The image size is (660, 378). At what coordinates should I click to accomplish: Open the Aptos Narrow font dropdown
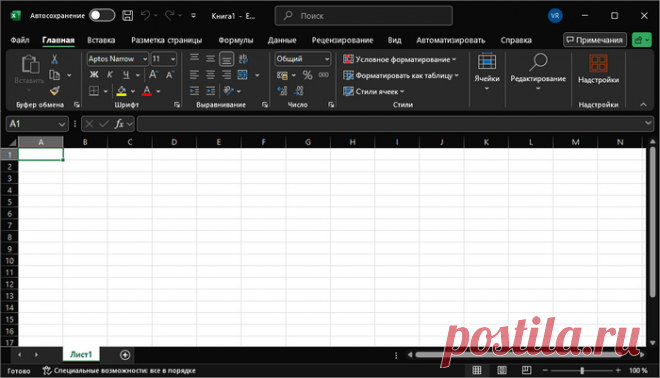145,59
